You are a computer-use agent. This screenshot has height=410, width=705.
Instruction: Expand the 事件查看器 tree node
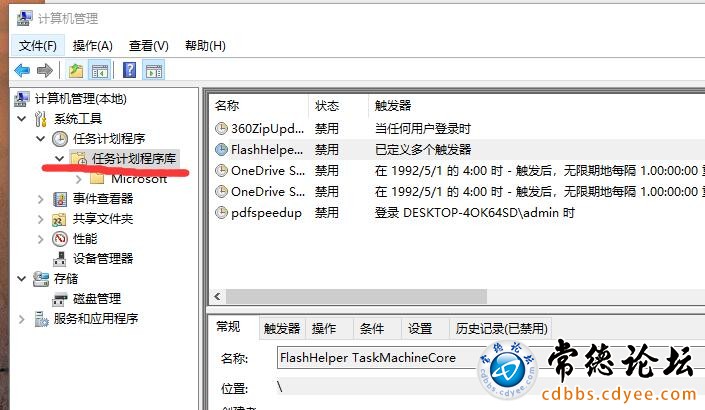click(x=40, y=199)
